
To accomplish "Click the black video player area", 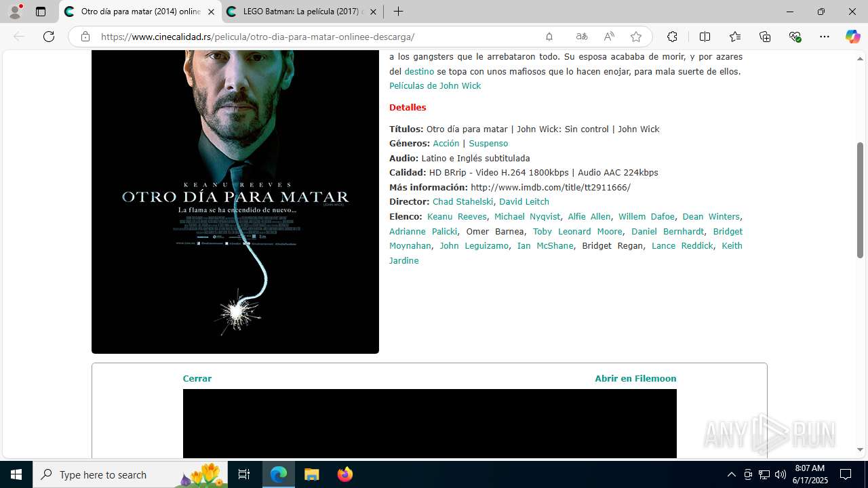I will pyautogui.click(x=430, y=424).
